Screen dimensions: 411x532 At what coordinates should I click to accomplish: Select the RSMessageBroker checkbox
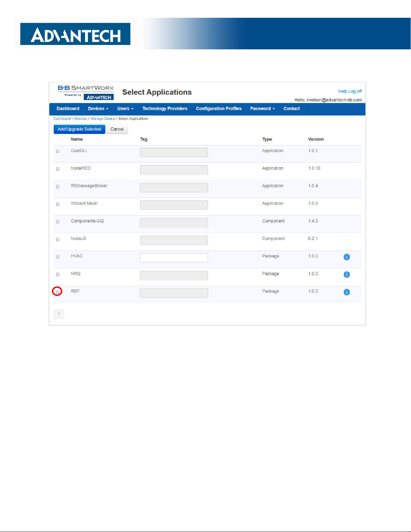(x=58, y=187)
